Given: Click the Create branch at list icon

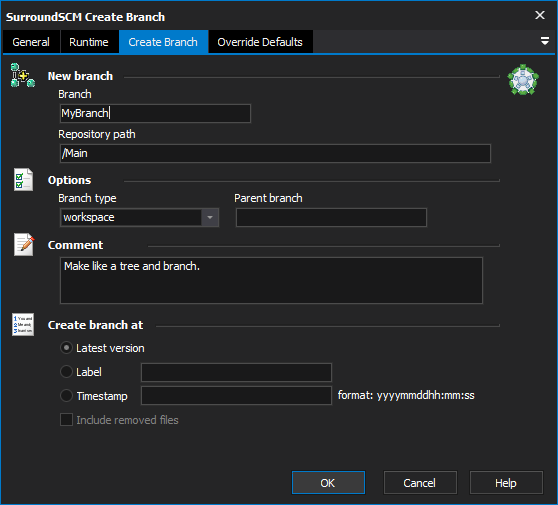Looking at the screenshot, I should click(23, 325).
